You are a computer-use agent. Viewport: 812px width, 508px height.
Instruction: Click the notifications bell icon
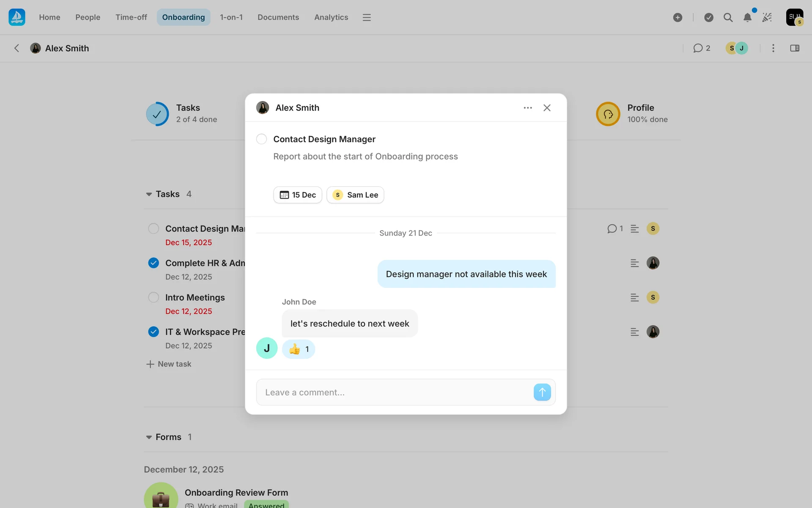point(747,17)
